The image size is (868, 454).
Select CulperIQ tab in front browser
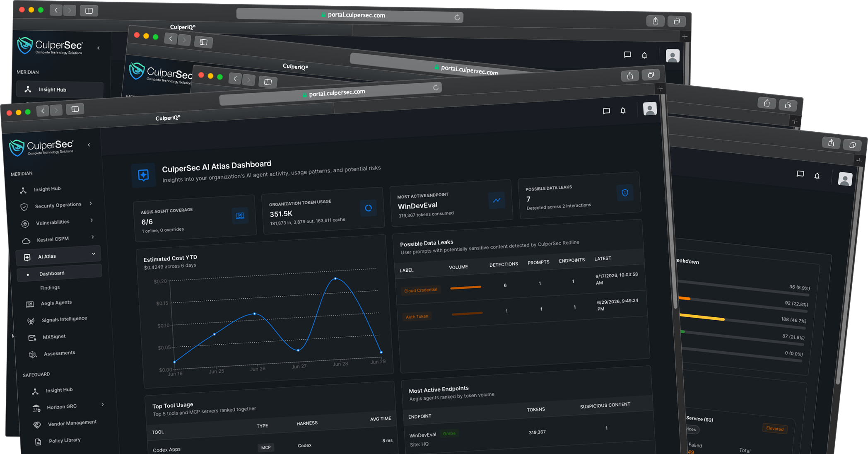point(168,118)
